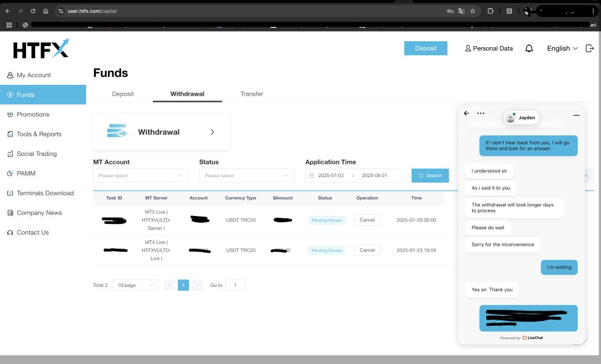The image size is (601, 364).
Task: Click the notification bell icon
Action: click(529, 49)
